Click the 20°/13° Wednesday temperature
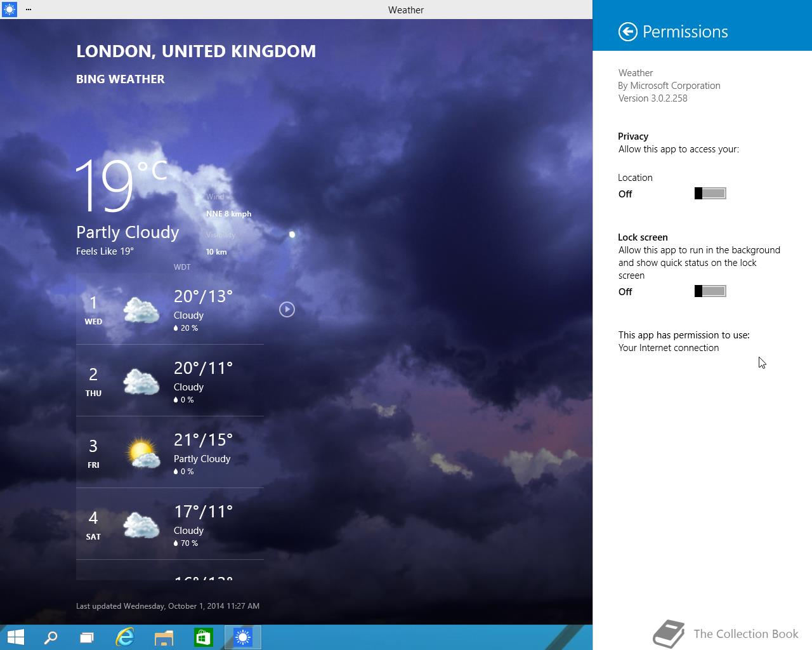This screenshot has height=650, width=812. (203, 296)
